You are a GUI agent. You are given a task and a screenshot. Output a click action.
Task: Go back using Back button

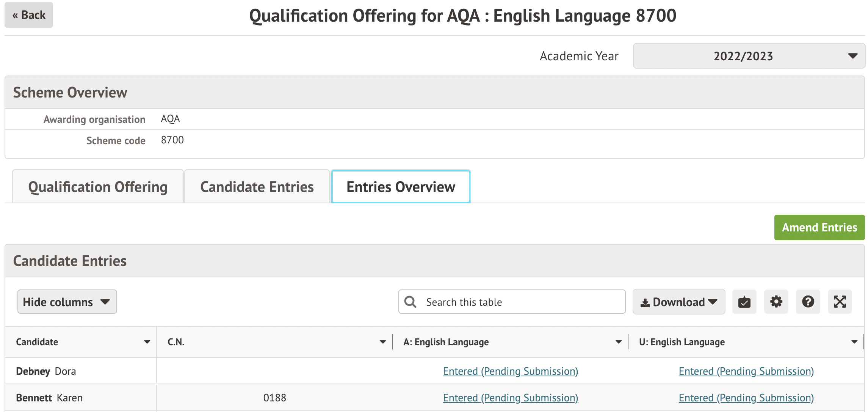(x=29, y=15)
